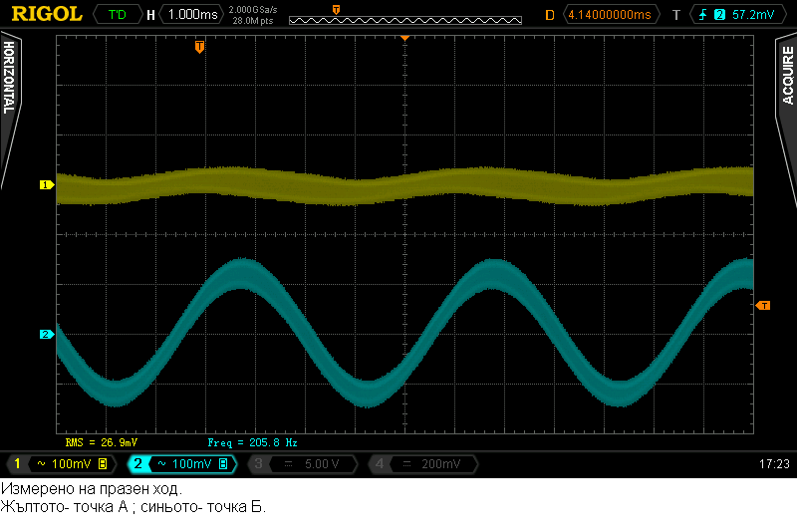Click the orange trigger level marker at right edge

point(763,306)
